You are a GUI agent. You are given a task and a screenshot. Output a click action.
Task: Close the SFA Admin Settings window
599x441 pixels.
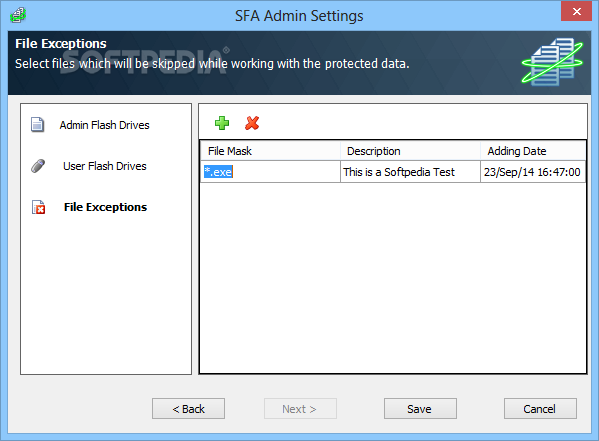[x=576, y=11]
